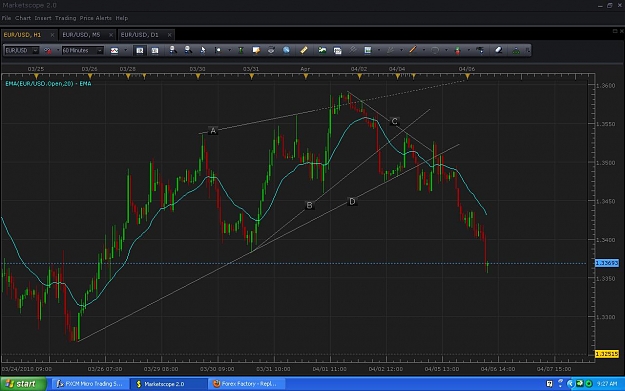625x391 pixels.
Task: Open Forex Factory taskbar button
Action: pyautogui.click(x=246, y=384)
